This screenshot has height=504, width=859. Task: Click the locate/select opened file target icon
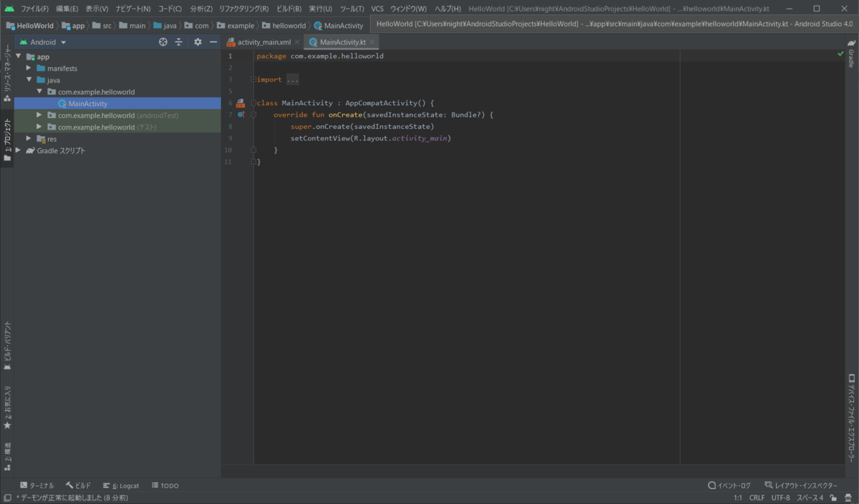pos(163,42)
